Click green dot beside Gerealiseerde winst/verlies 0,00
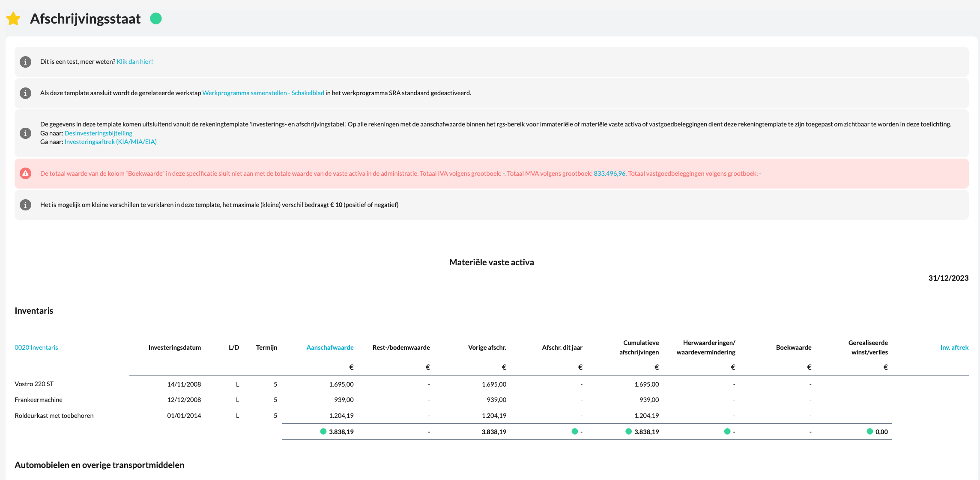Viewport: 980px width, 480px height. [869, 432]
